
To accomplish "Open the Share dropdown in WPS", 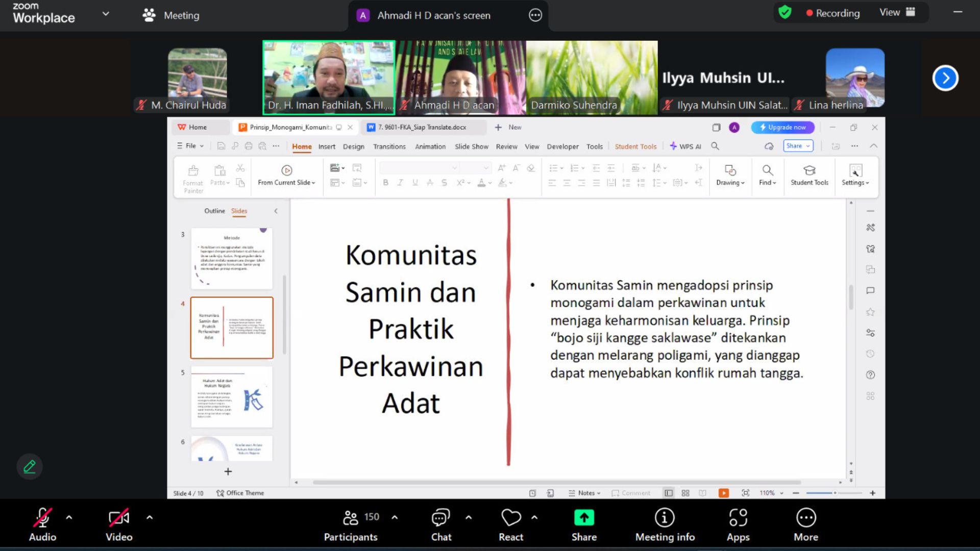I will tap(798, 146).
